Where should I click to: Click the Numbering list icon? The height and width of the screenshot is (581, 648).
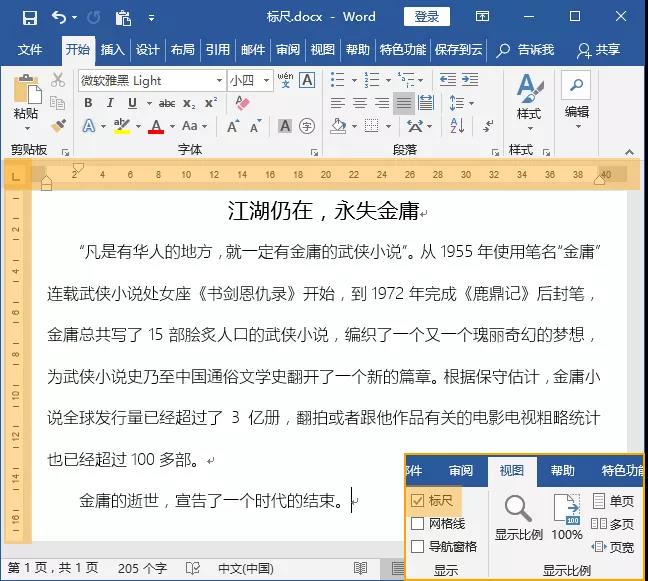[372, 79]
